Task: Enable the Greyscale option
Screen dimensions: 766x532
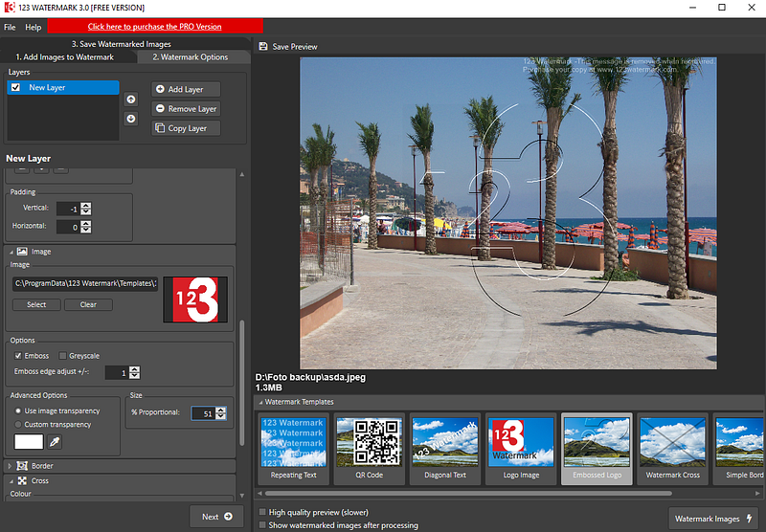Action: point(62,356)
